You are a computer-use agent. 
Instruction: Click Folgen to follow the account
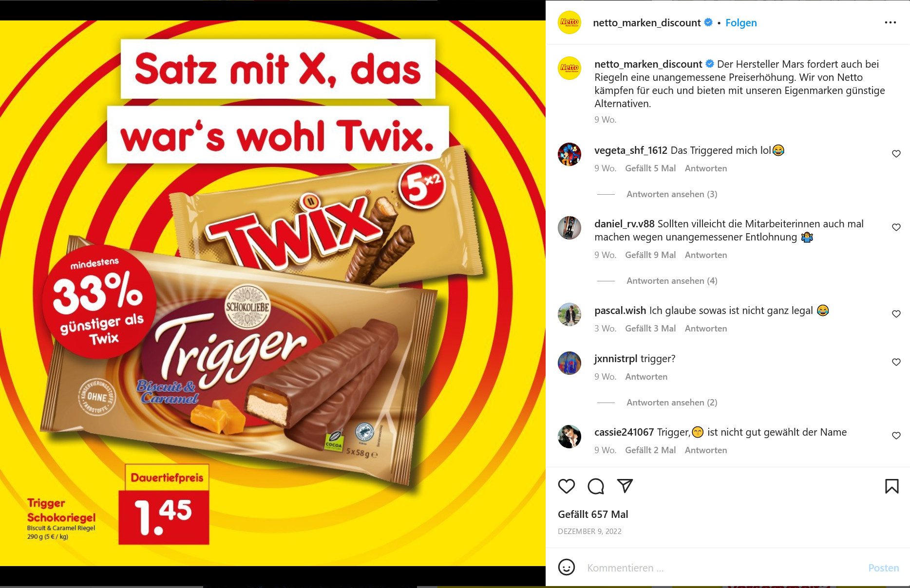tap(741, 23)
